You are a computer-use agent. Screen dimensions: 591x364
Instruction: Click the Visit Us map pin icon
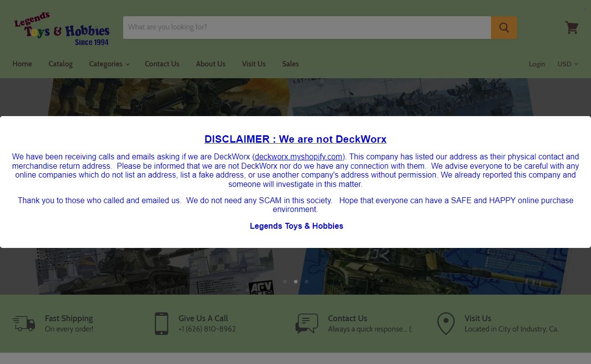(446, 323)
